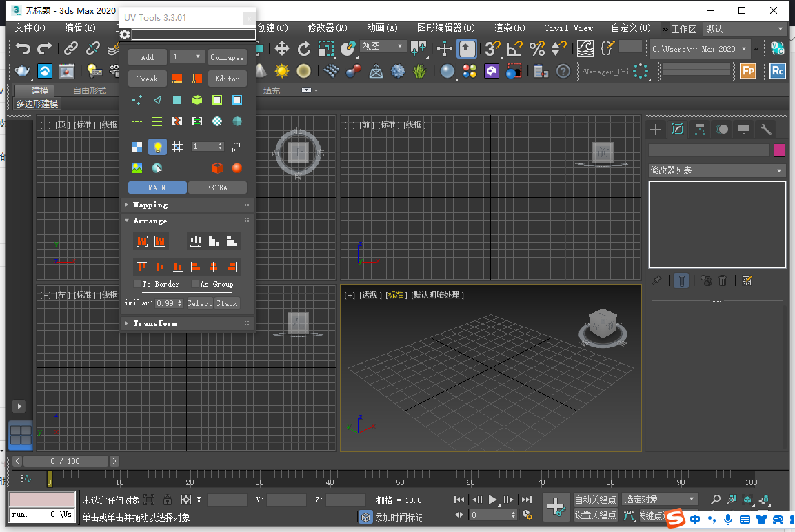Click the Pack UV islands icon in Arrange
Viewport: 795px width, 532px height.
142,241
